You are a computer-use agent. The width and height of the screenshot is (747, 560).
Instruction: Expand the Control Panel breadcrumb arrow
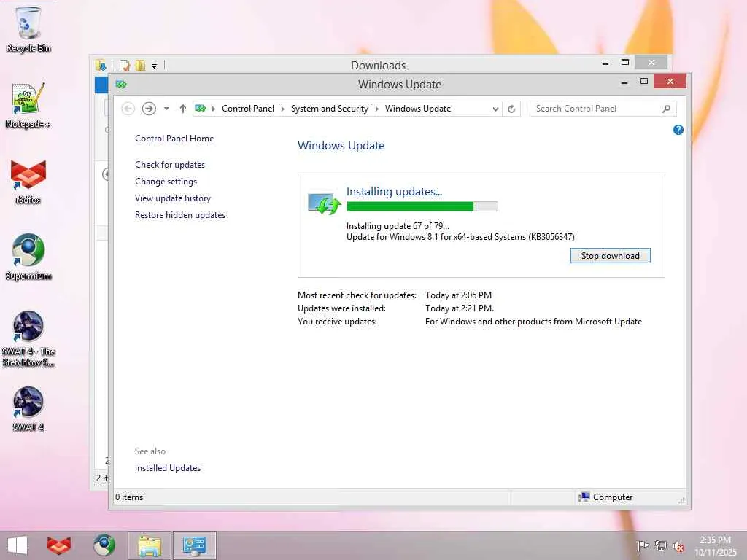click(x=282, y=109)
